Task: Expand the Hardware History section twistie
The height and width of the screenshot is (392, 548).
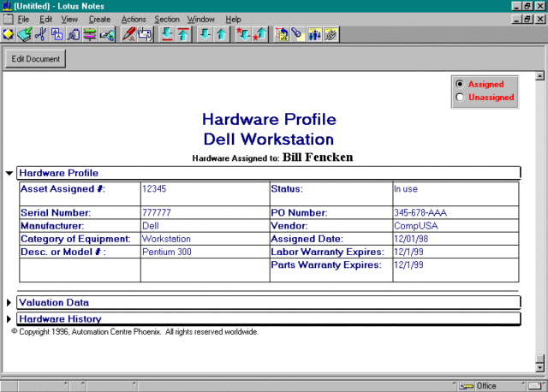Action: pos(9,318)
